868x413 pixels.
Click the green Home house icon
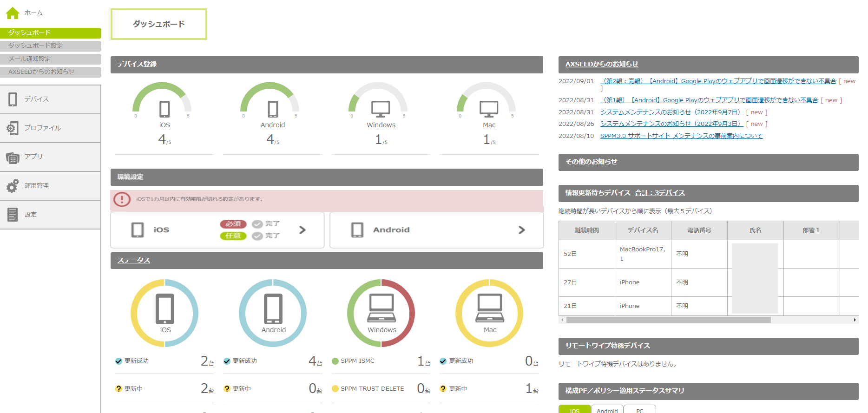[x=13, y=13]
